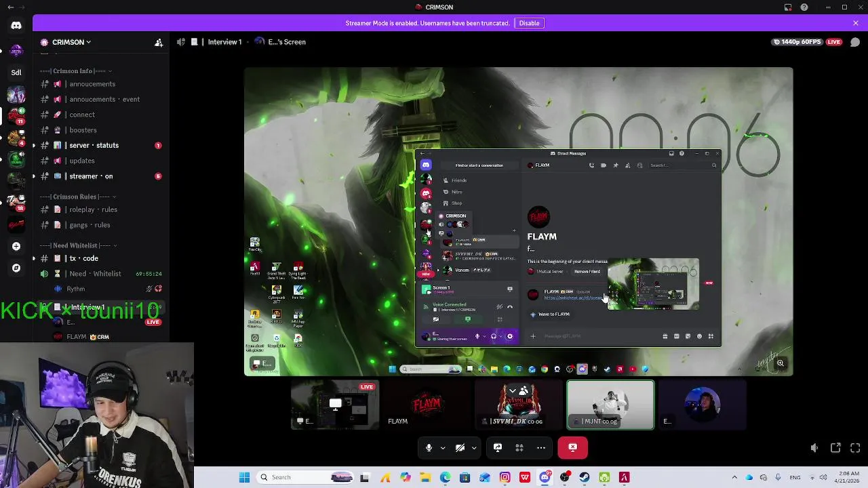Open the Discord inbox icon in title bar
The width and height of the screenshot is (868, 488).
point(788,7)
